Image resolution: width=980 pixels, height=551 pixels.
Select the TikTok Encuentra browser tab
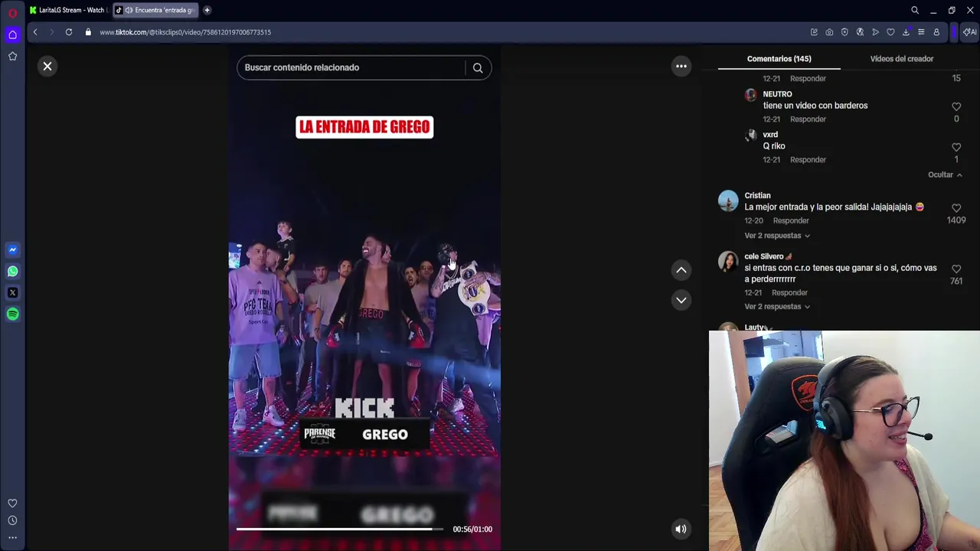[155, 10]
